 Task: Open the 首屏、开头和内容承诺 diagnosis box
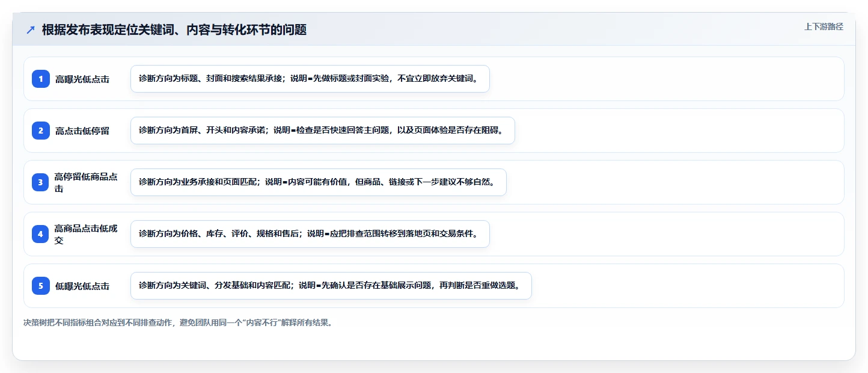pyautogui.click(x=323, y=131)
